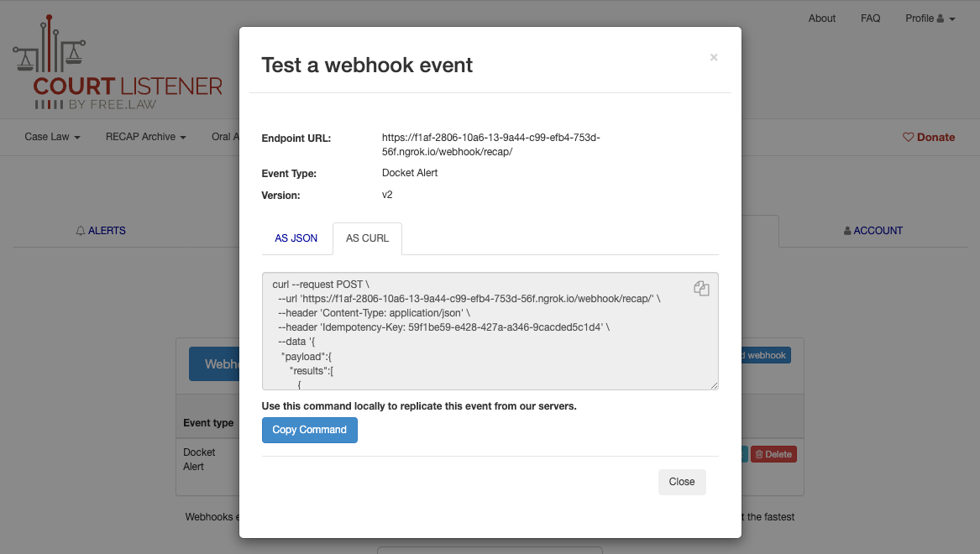Expand the RECAP Archive menu
The height and width of the screenshot is (554, 980).
click(145, 136)
